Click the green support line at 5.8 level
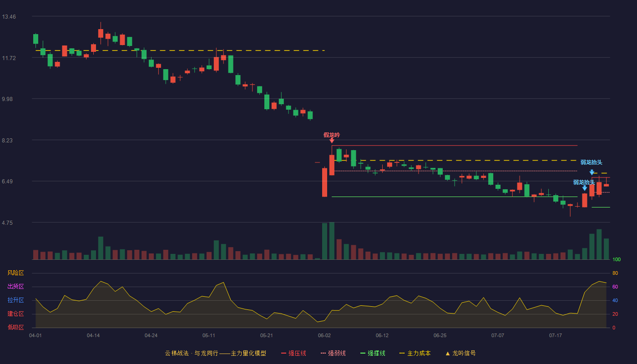This screenshot has height=364, width=637. click(x=455, y=197)
